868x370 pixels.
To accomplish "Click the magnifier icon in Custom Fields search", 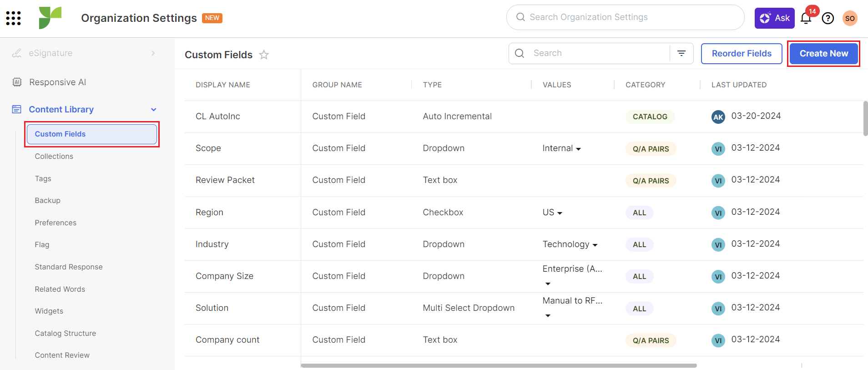I will (520, 53).
